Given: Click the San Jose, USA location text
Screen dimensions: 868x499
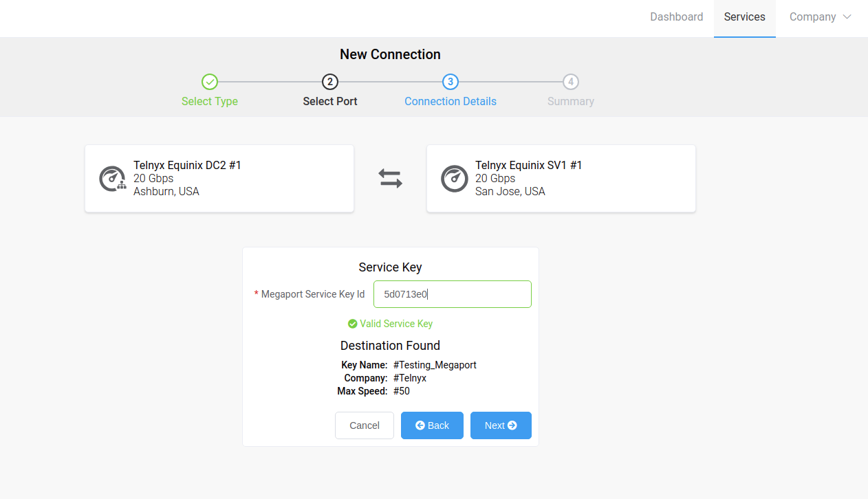Looking at the screenshot, I should click(510, 191).
